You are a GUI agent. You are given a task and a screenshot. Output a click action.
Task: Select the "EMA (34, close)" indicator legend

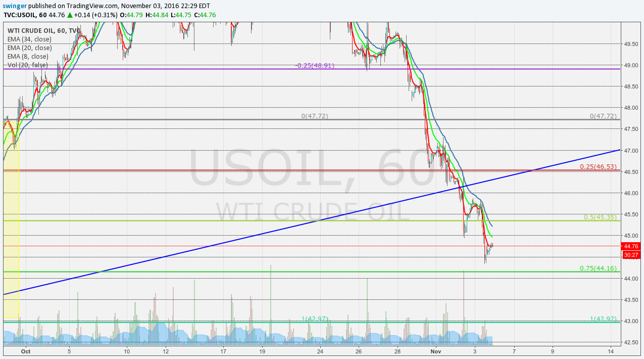(x=29, y=39)
